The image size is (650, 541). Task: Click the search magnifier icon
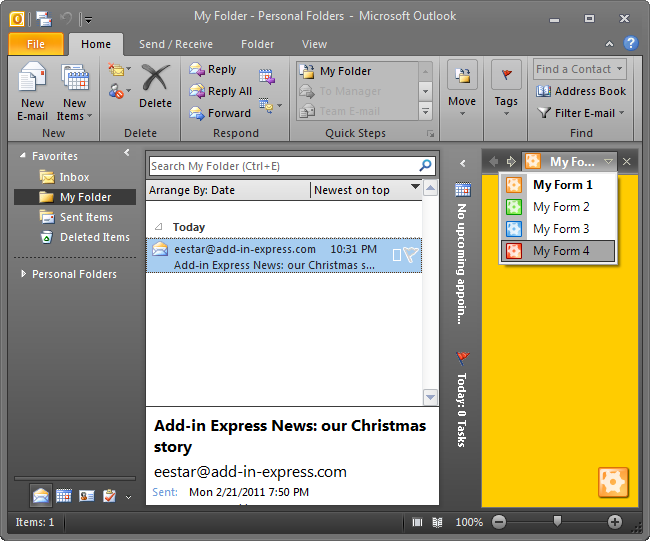pos(425,166)
